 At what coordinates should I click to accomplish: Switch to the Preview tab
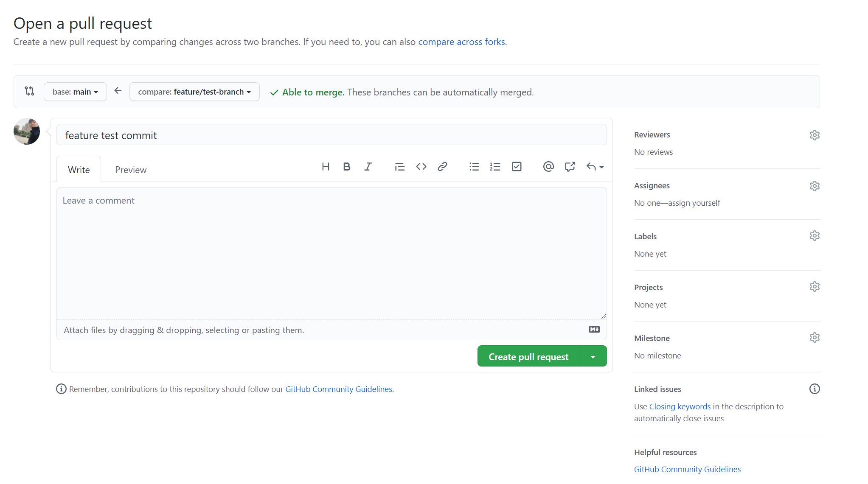pos(131,170)
